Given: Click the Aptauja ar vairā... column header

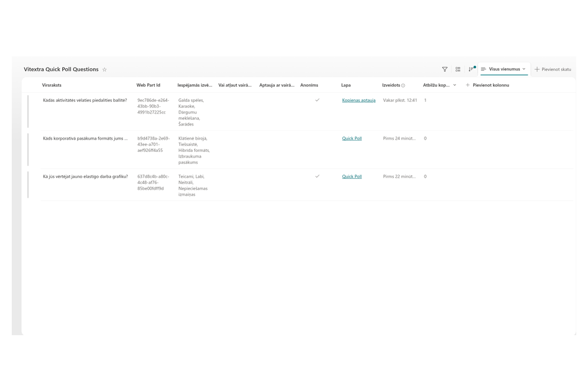Looking at the screenshot, I should [277, 85].
